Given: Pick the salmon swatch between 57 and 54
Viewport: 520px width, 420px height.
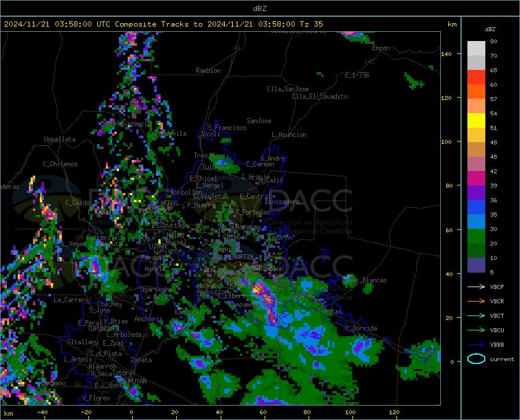Looking at the screenshot, I should (476, 106).
